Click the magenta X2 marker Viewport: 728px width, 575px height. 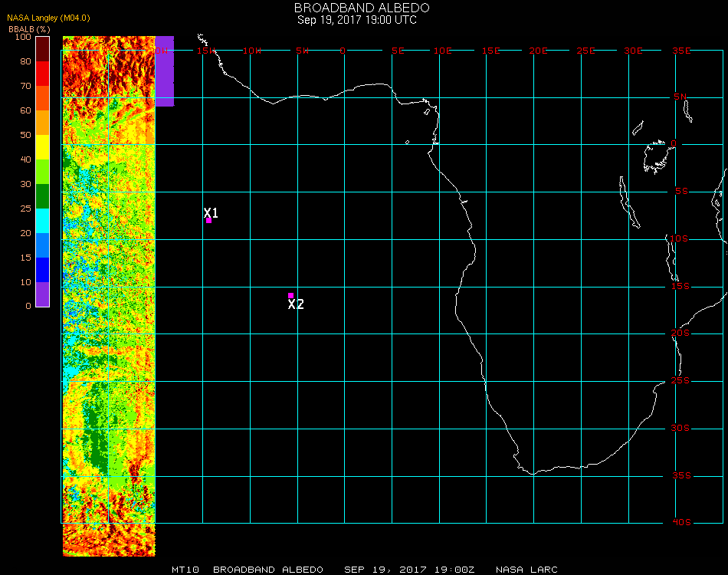290,295
